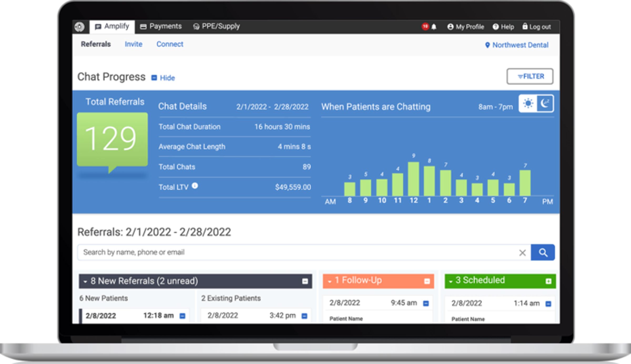Hide the Chat Progress section

pos(163,78)
